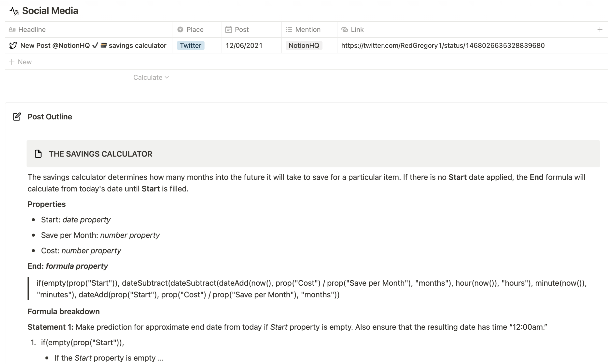Open THE SAVINGS CALCULATOR page block

[100, 154]
